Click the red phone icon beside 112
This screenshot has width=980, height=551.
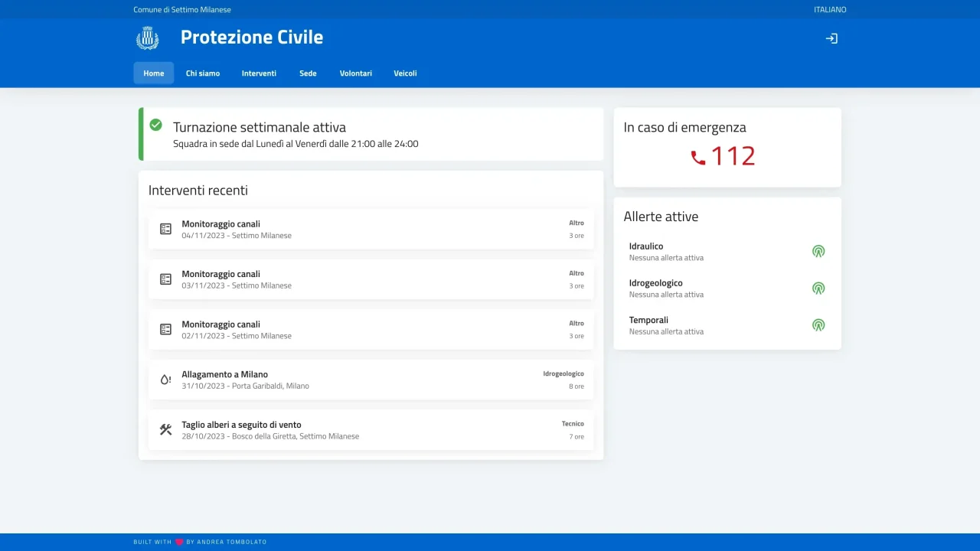698,158
